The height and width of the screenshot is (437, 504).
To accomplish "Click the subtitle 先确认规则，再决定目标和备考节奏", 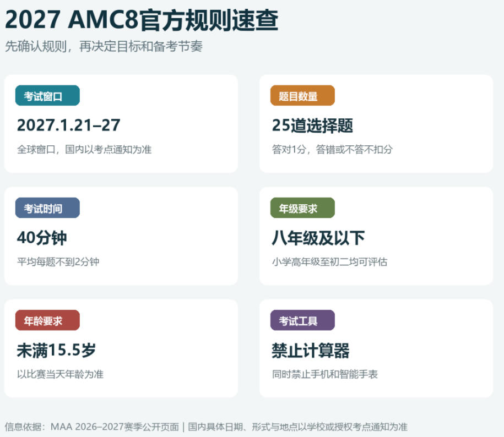I will 104,47.
